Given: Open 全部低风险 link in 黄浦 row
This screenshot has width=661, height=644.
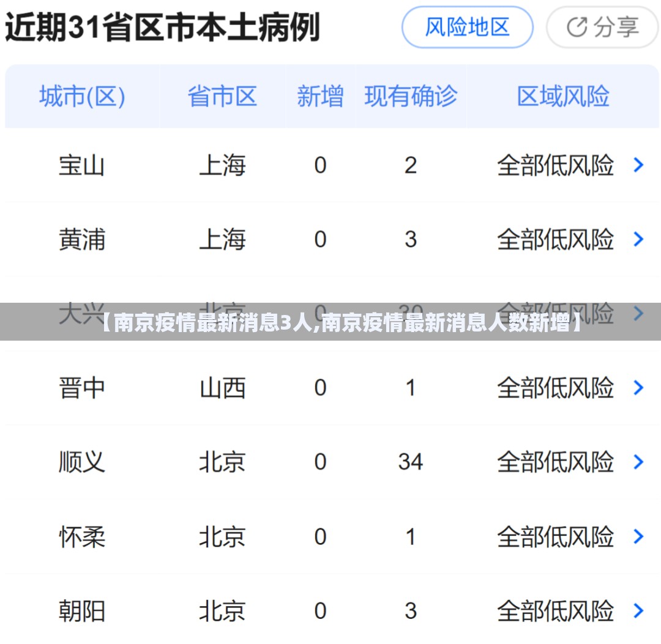Looking at the screenshot, I should pyautogui.click(x=555, y=239).
